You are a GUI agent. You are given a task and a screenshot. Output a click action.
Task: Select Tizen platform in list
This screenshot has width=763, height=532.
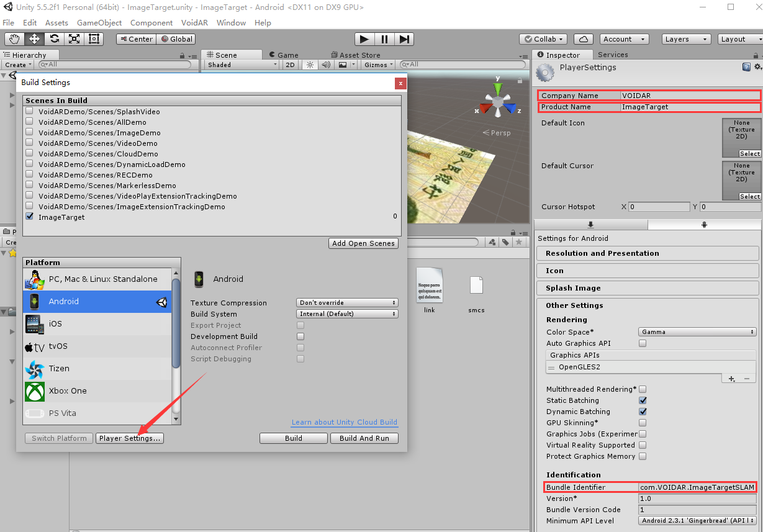(97, 369)
